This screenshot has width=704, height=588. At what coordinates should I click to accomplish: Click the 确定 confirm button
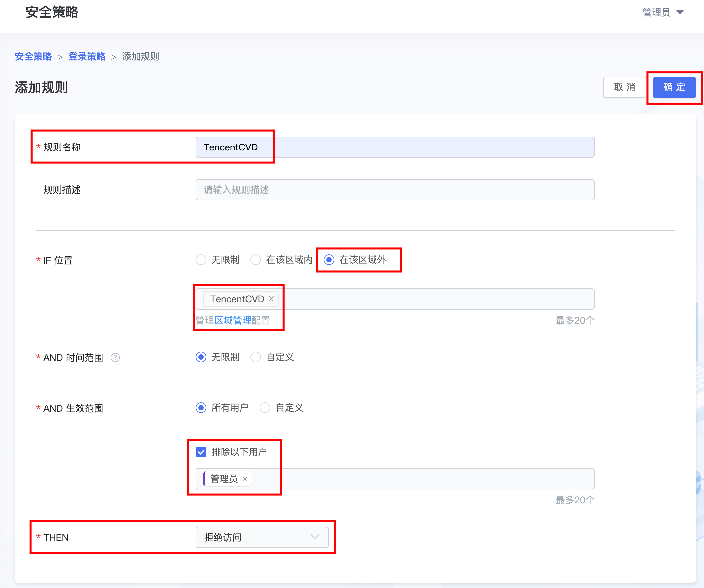(674, 87)
